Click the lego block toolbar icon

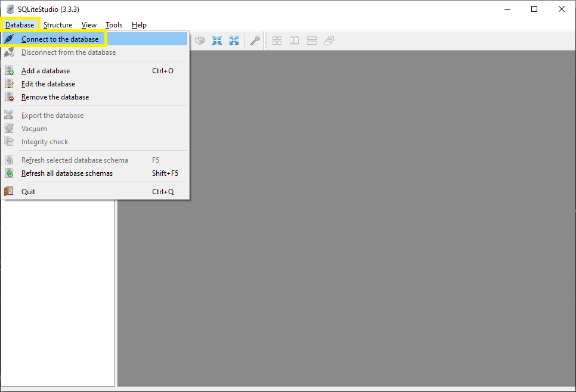200,41
